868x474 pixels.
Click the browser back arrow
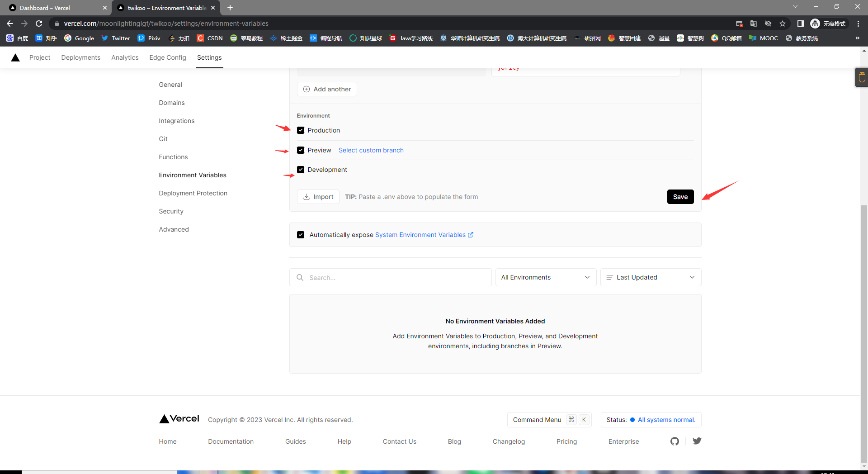point(10,24)
